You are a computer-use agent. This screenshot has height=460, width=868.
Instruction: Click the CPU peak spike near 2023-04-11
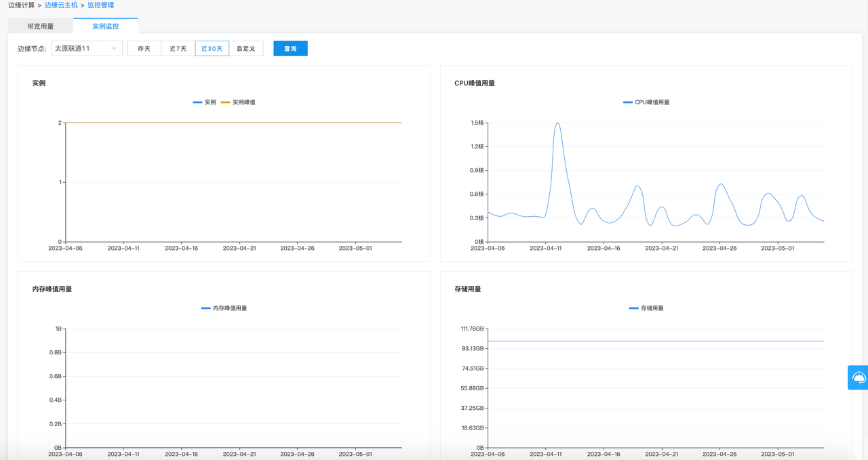click(557, 123)
